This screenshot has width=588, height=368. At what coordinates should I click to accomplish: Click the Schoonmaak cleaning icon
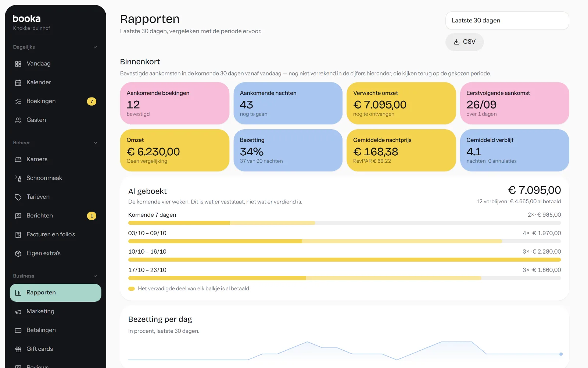[18, 178]
